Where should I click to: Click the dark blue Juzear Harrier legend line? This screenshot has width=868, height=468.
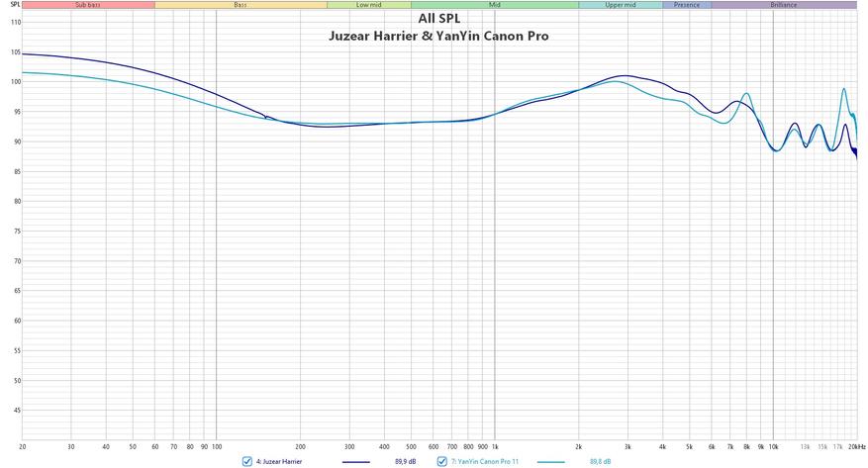coord(356,462)
